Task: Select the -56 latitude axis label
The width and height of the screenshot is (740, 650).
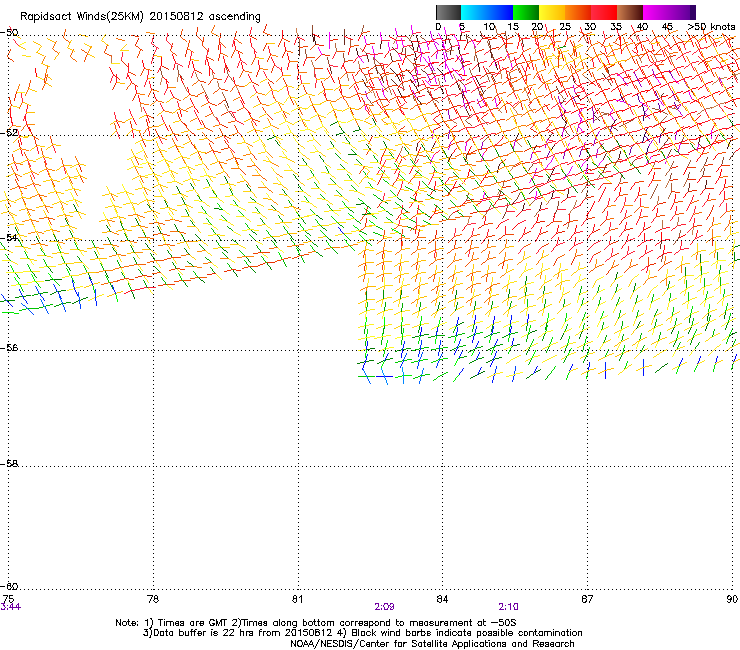Action: coord(9,347)
